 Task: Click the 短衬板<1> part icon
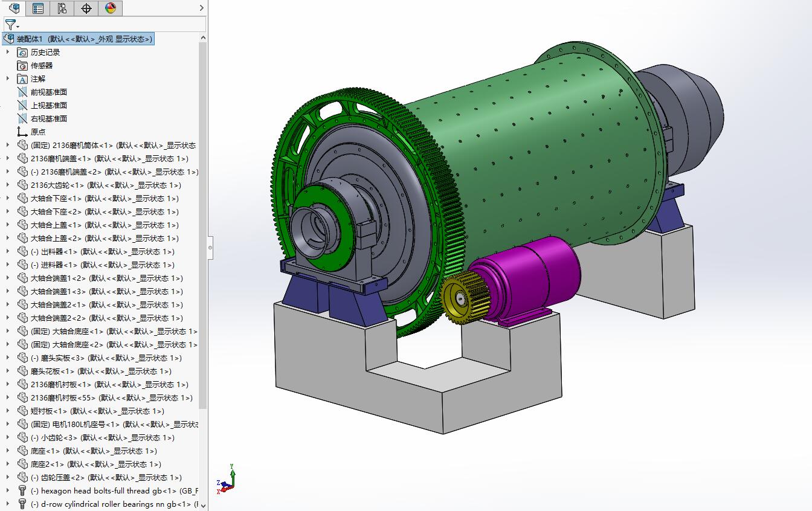pos(22,411)
